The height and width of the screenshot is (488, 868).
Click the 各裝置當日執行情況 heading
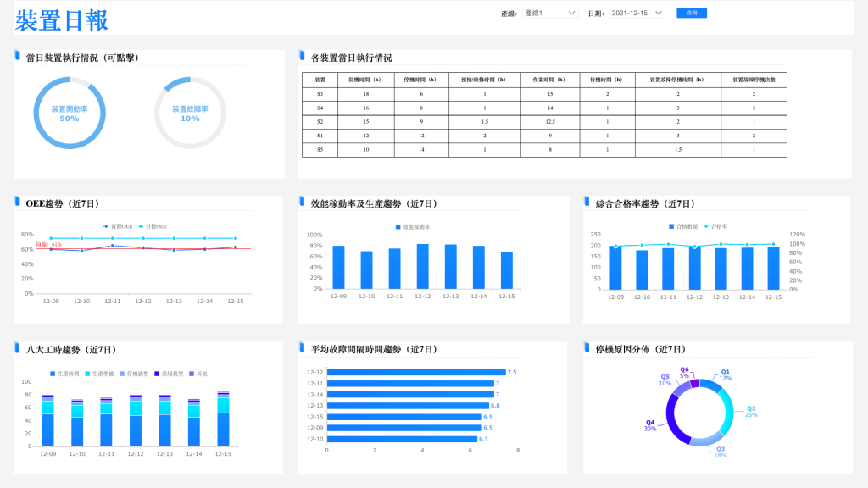click(x=351, y=58)
